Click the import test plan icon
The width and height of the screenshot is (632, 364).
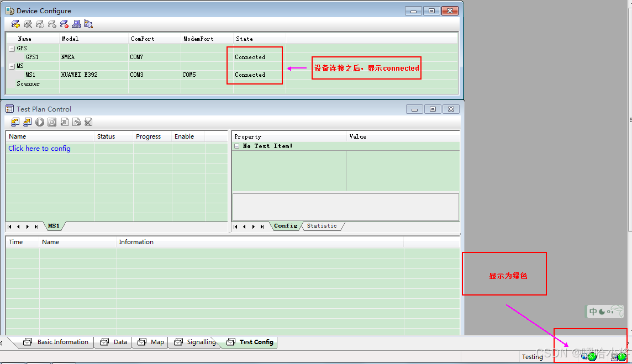(14, 122)
